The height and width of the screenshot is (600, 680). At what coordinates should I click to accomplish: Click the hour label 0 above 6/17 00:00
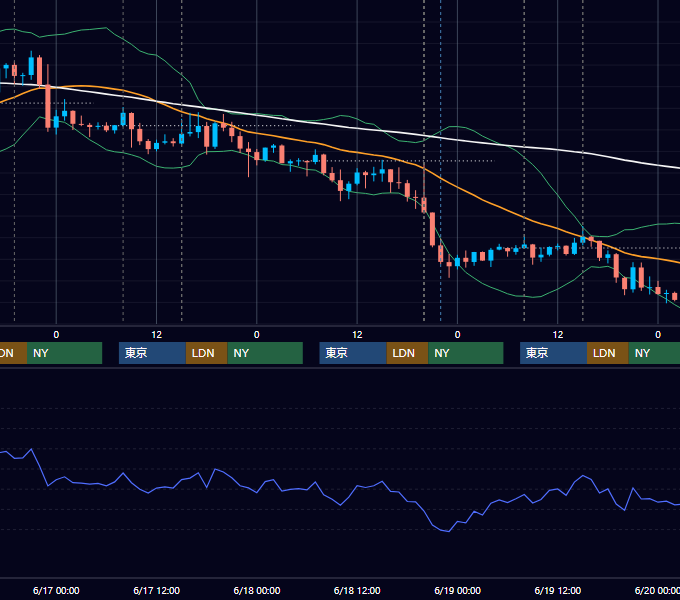(x=56, y=335)
